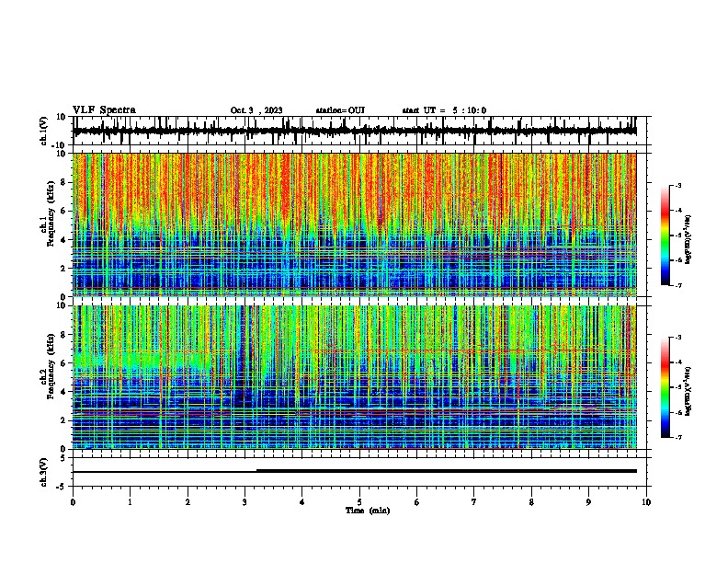Viewport: 728px width, 563px height.
Task: Click the ch.2 colorbar "log(PSD)" label
Action: pos(688,392)
